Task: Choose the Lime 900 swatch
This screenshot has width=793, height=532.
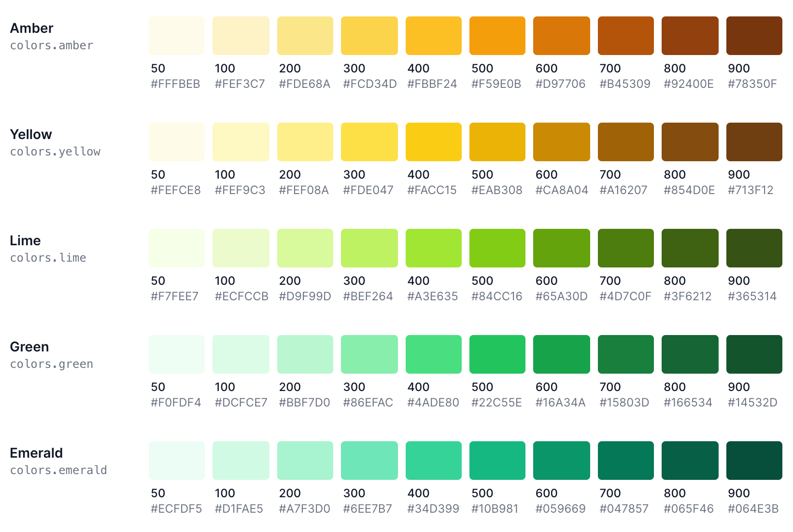Action: click(754, 248)
